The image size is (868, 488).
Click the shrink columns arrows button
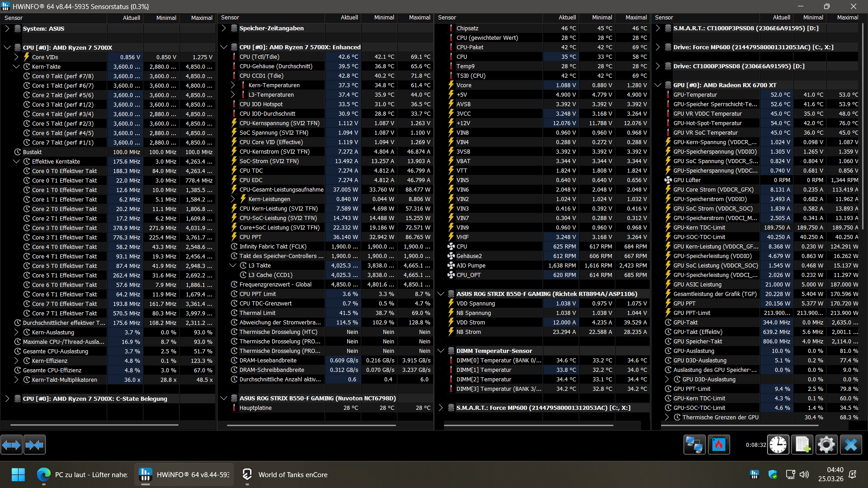pos(34,445)
